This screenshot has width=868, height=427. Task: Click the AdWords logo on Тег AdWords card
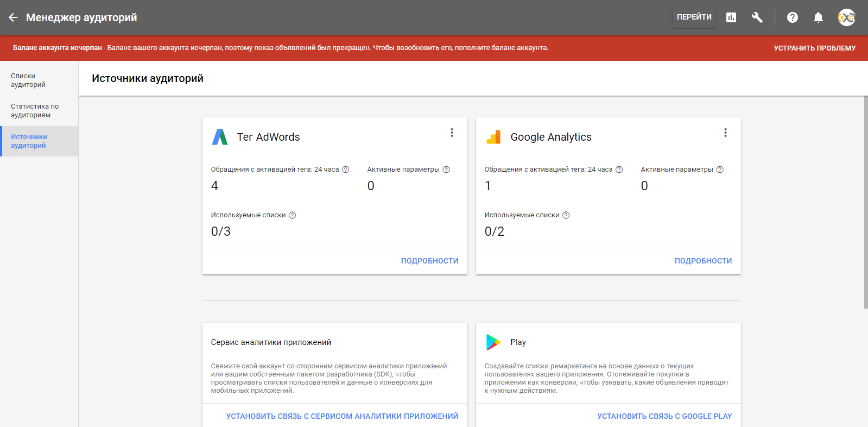pos(220,137)
